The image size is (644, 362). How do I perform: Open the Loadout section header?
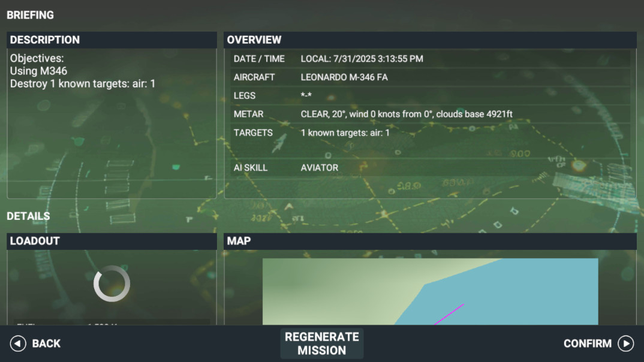[112, 241]
